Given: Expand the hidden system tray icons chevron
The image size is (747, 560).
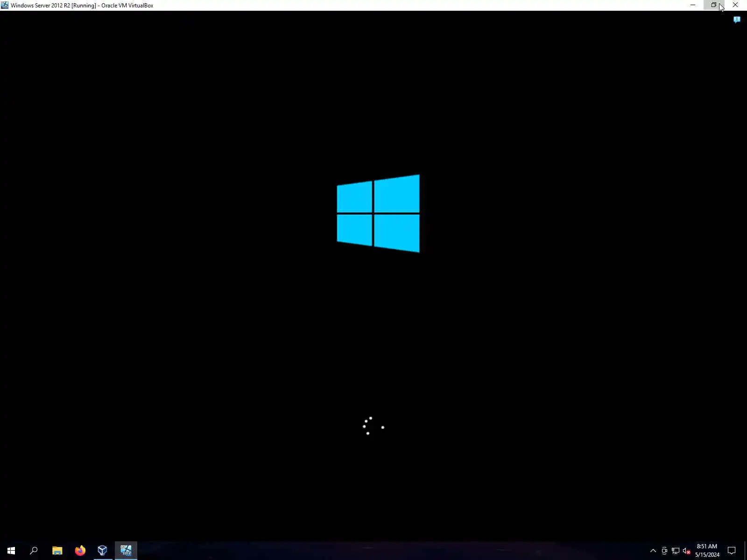Looking at the screenshot, I should pos(653,551).
